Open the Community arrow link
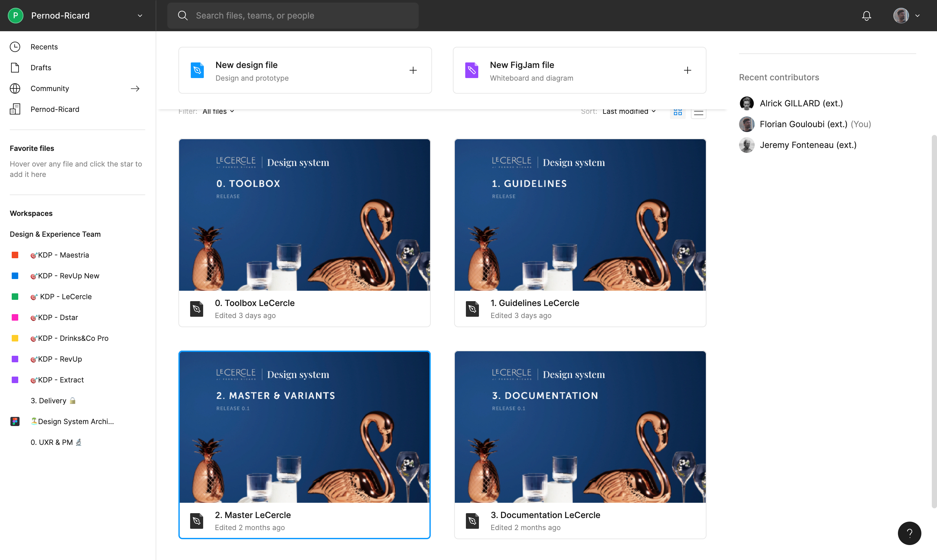Image resolution: width=937 pixels, height=560 pixels. [135, 88]
